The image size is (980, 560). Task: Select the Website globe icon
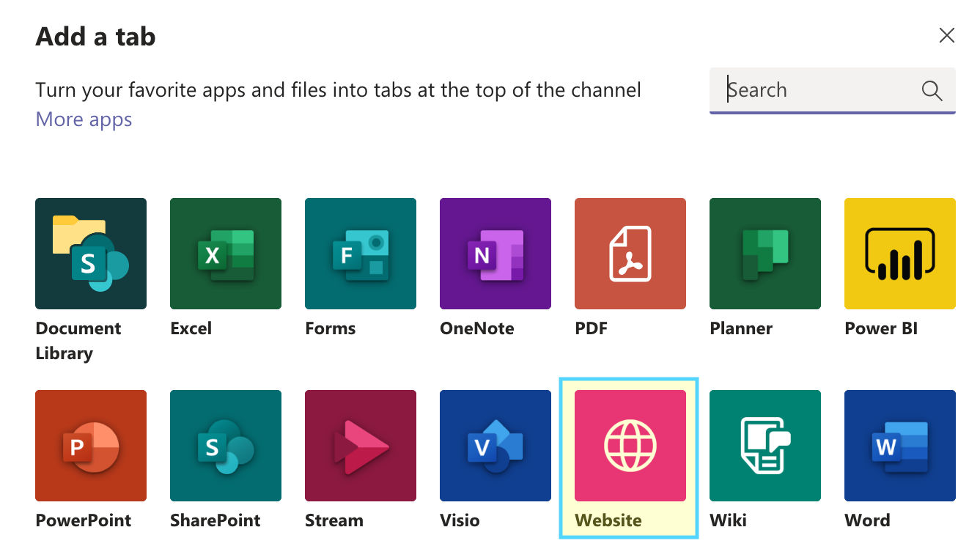pyautogui.click(x=630, y=446)
